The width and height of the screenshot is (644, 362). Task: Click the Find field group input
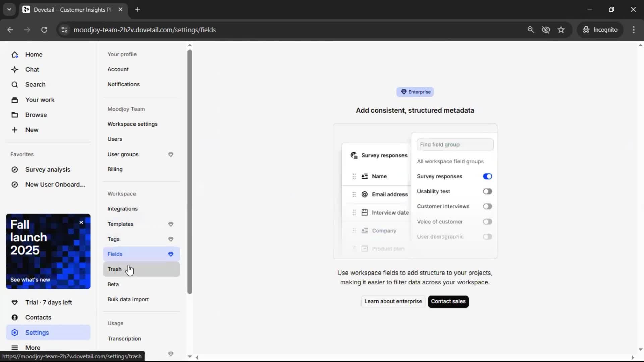[x=455, y=145]
